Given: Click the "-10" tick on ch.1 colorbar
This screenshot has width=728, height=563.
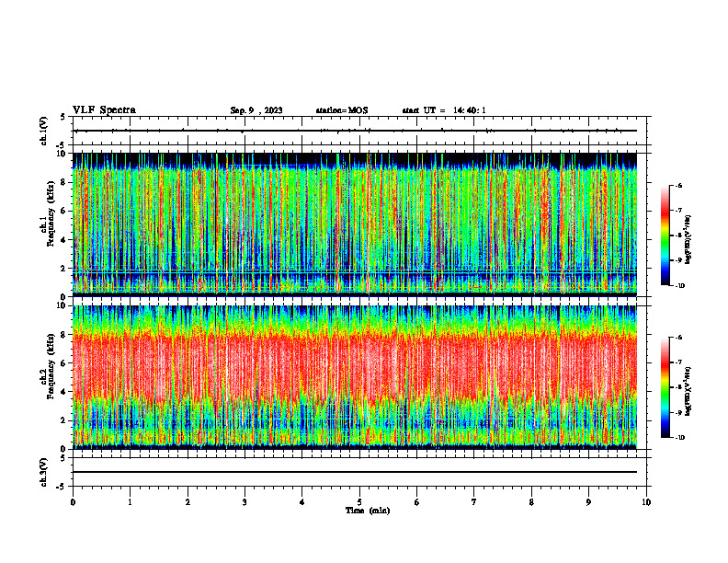Looking at the screenshot, I should pyautogui.click(x=679, y=286).
